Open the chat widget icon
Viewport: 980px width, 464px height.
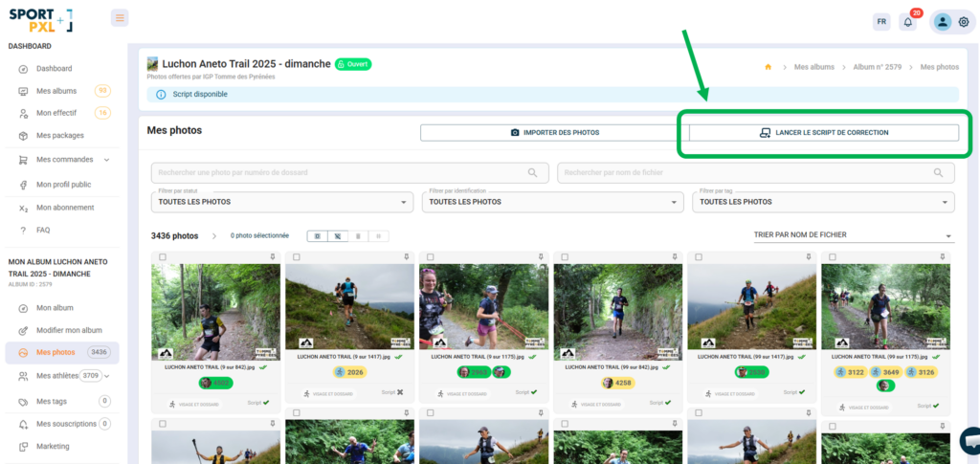(x=969, y=441)
